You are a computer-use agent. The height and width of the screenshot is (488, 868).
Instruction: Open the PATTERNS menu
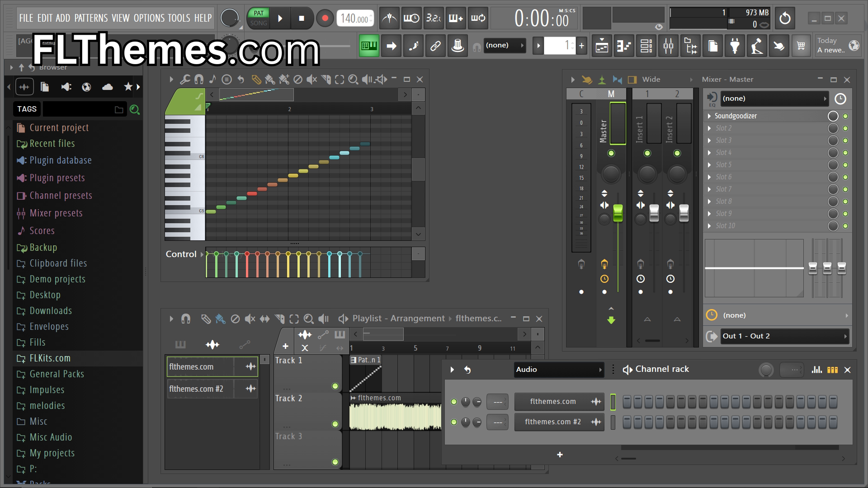91,18
